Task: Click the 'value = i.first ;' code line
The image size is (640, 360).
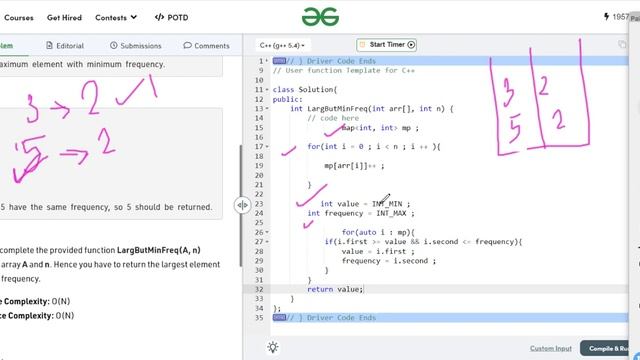Action: pos(378,251)
